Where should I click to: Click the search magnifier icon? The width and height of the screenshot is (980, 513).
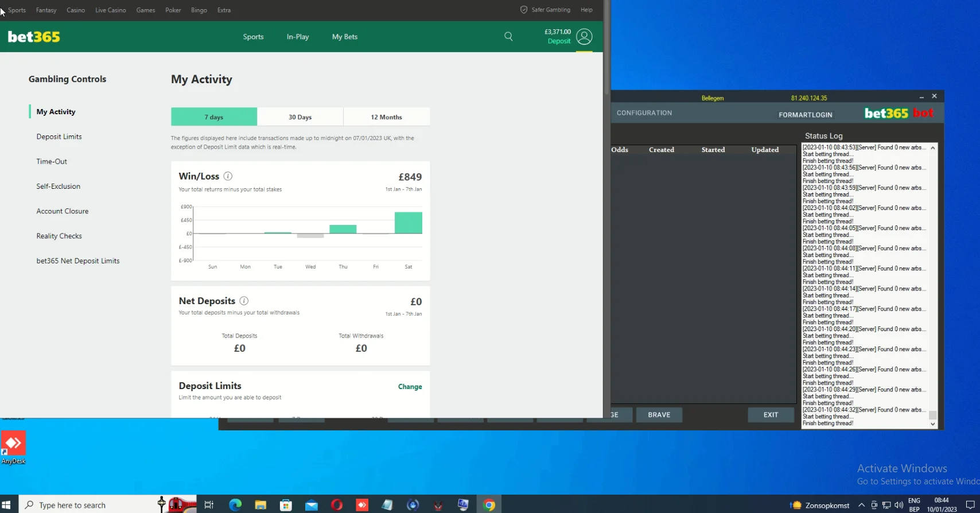click(508, 37)
